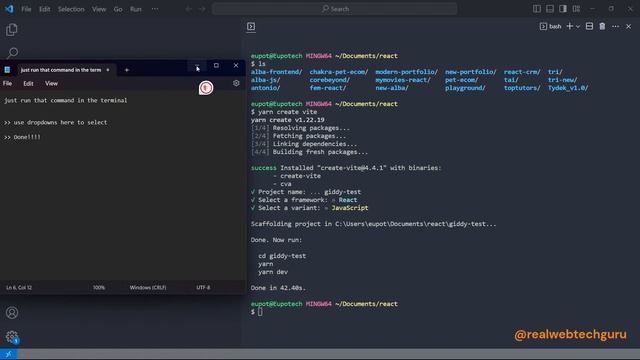The height and width of the screenshot is (360, 640).
Task: Add a new Notepad tab
Action: [x=127, y=70]
